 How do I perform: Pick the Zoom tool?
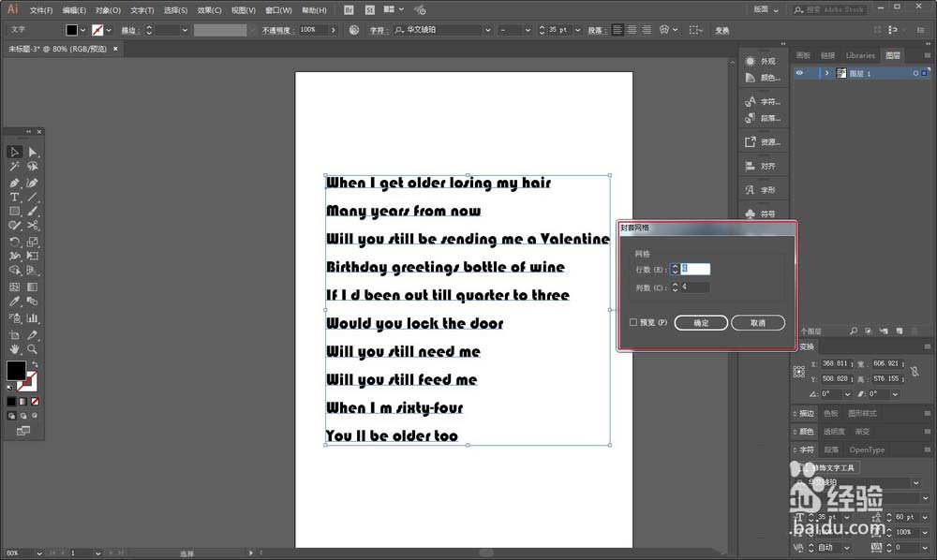coord(32,349)
